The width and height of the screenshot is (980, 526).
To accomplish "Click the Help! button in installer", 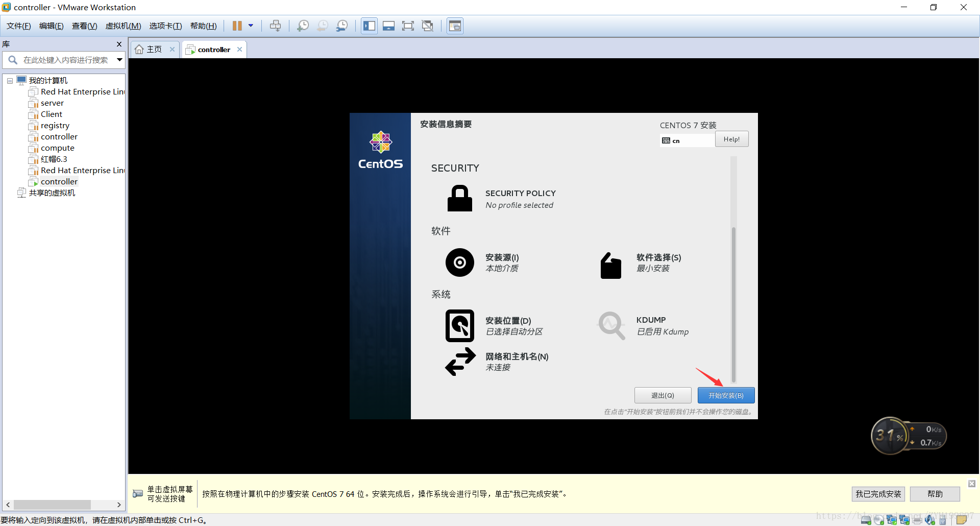I will (731, 139).
